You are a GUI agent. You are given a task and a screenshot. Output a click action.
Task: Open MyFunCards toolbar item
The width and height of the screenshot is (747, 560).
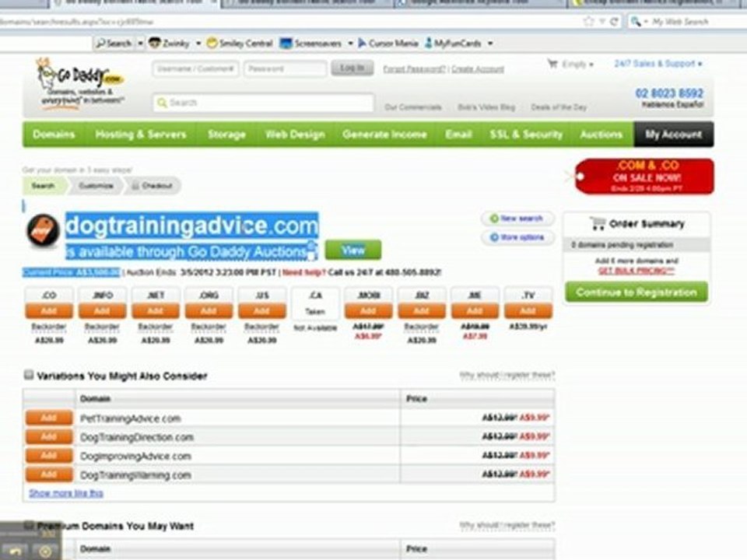453,44
